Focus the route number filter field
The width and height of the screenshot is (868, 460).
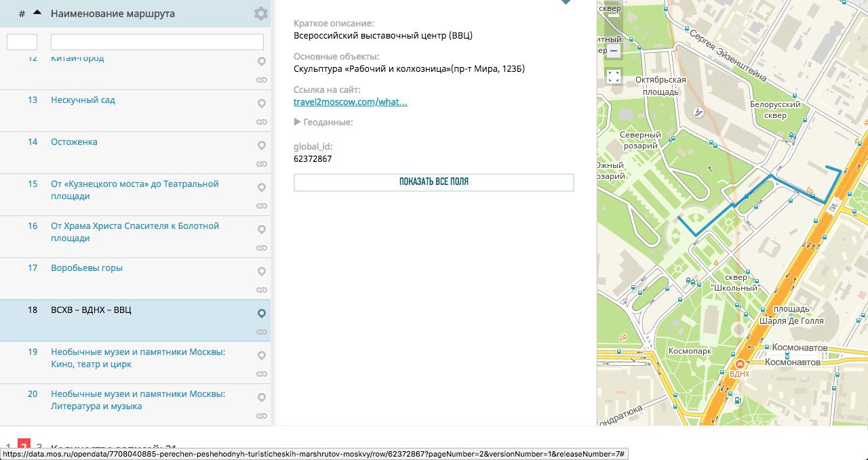tap(22, 42)
